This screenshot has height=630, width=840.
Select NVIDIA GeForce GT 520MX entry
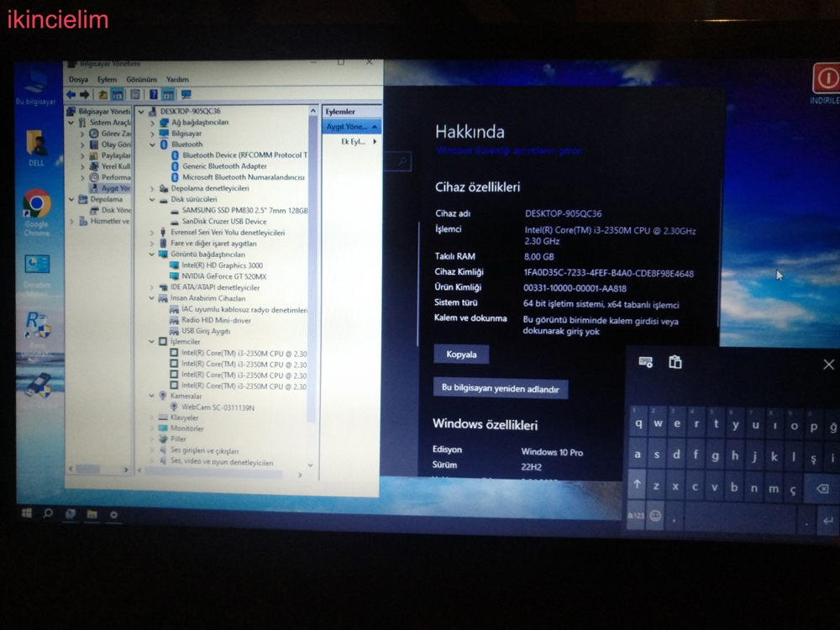click(x=218, y=276)
